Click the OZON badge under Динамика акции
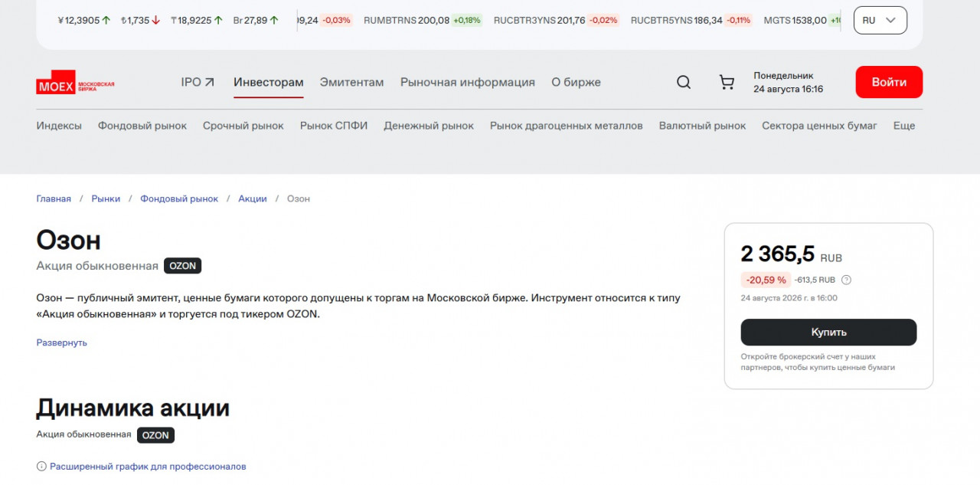The image size is (980, 485). tap(156, 435)
